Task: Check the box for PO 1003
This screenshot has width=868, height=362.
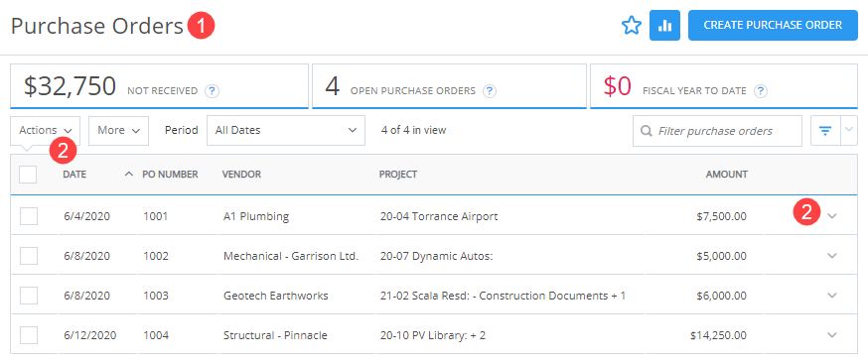Action: pyautogui.click(x=29, y=296)
